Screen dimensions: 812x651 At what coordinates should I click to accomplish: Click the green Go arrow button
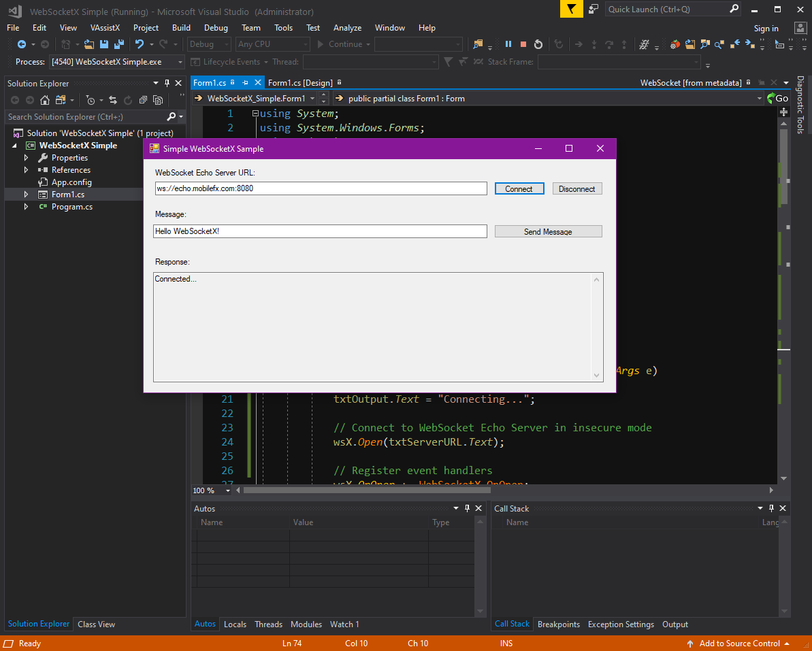point(778,99)
